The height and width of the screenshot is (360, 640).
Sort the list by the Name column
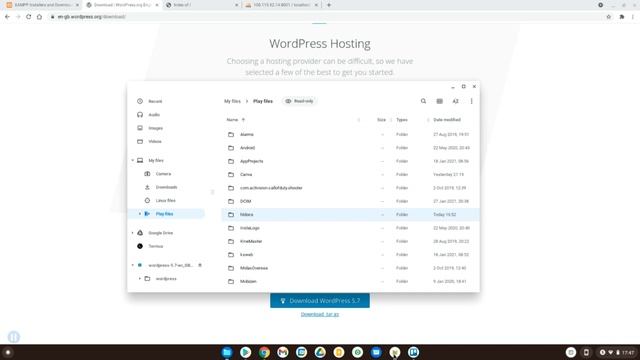coord(232,120)
